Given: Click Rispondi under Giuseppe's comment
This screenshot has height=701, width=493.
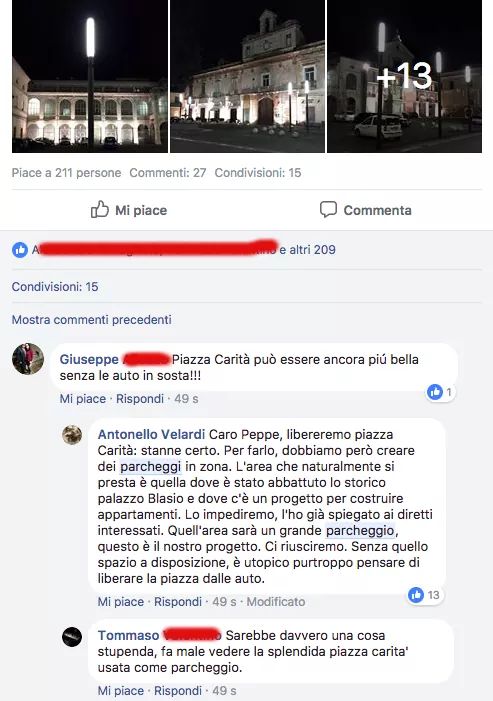Looking at the screenshot, I should pyautogui.click(x=140, y=399).
